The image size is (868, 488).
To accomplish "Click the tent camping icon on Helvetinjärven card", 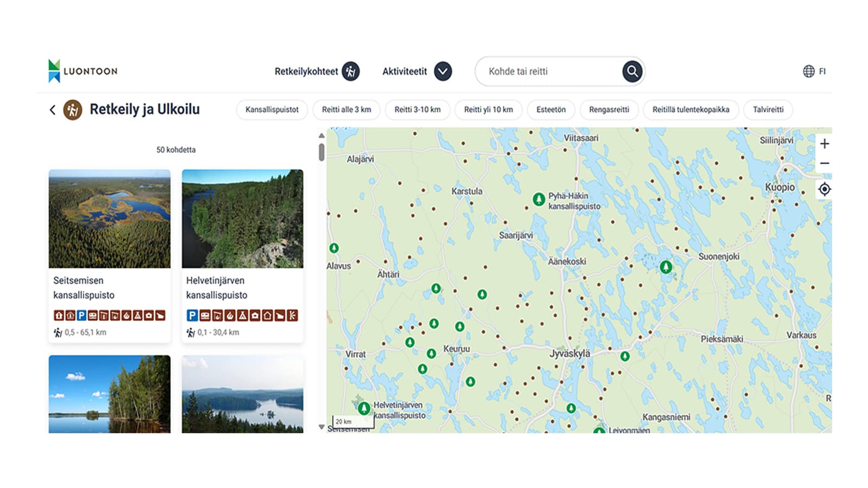I will [x=242, y=315].
